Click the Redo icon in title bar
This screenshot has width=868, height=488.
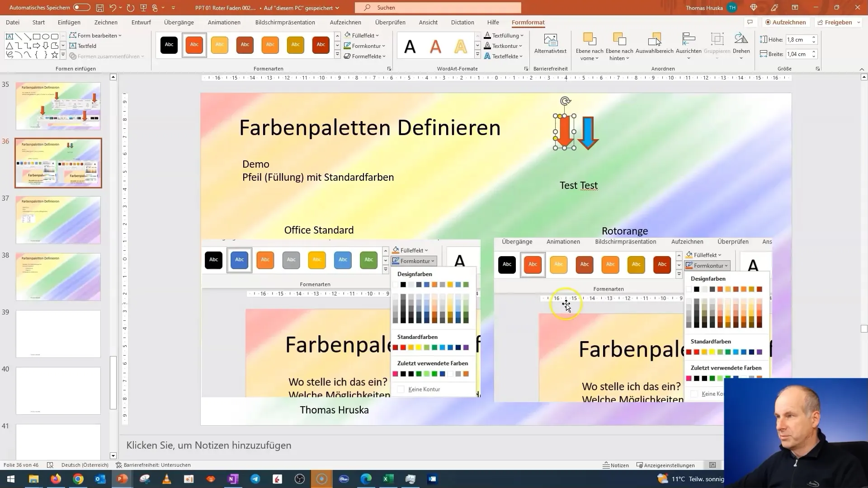[x=131, y=8]
